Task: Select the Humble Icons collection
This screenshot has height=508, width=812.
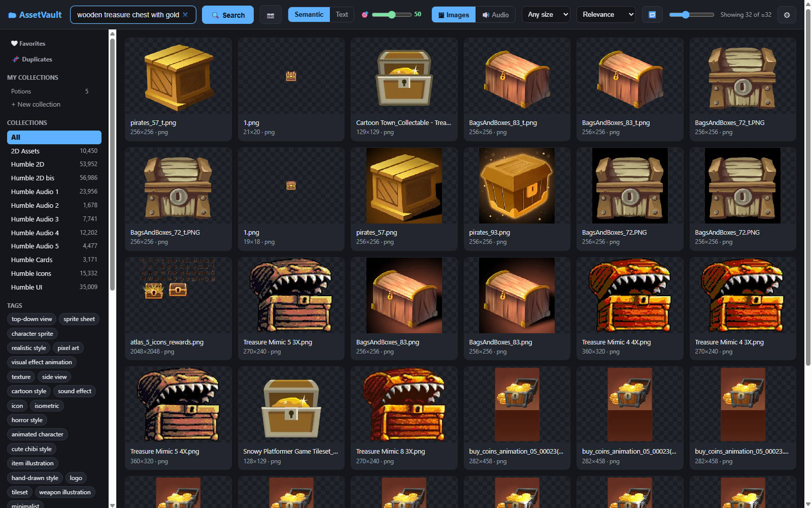Action: tap(54, 273)
